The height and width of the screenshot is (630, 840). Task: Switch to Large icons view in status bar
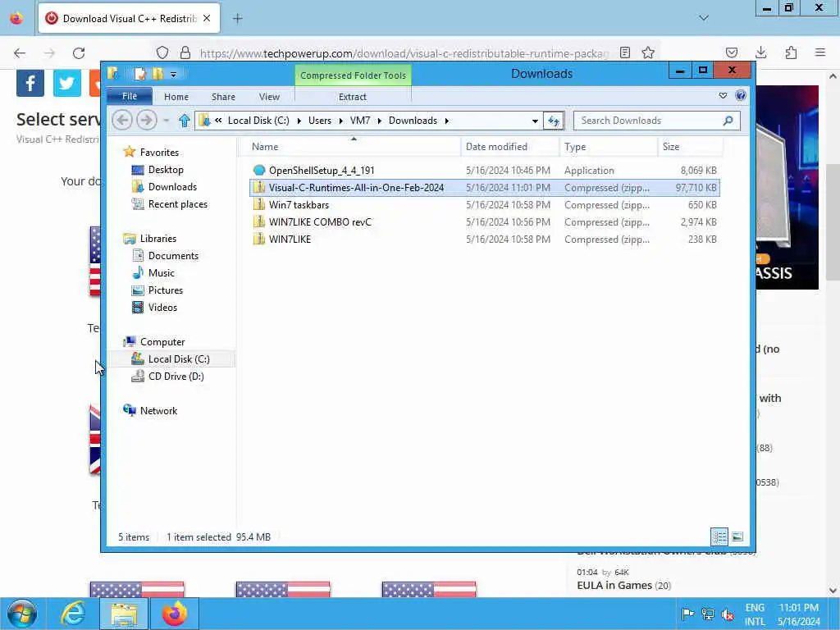pyautogui.click(x=737, y=536)
